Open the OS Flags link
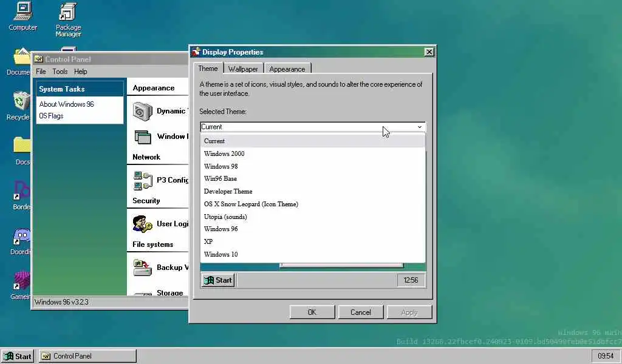 point(51,116)
